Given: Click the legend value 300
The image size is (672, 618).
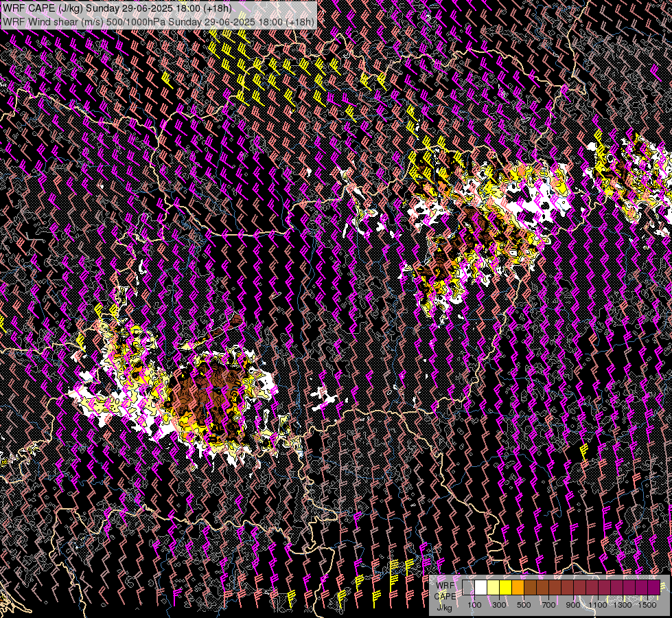Looking at the screenshot, I should tap(499, 605).
